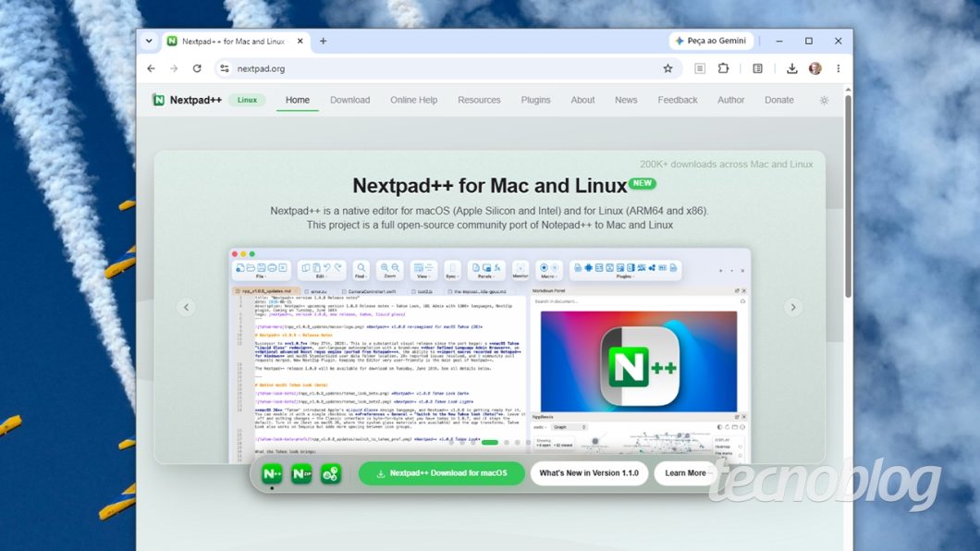Open the Plugins navigation item
This screenshot has height=551, width=980.
click(x=535, y=100)
